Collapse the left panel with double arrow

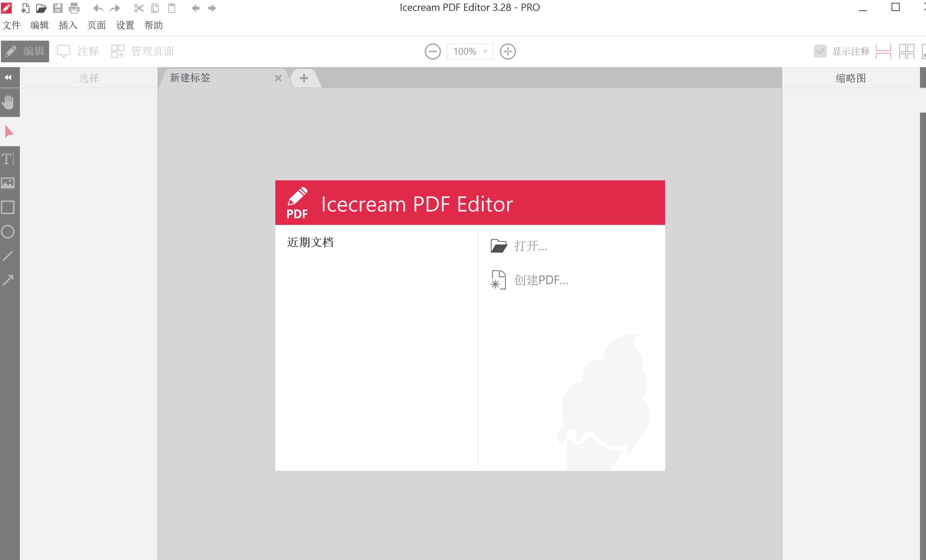point(8,78)
